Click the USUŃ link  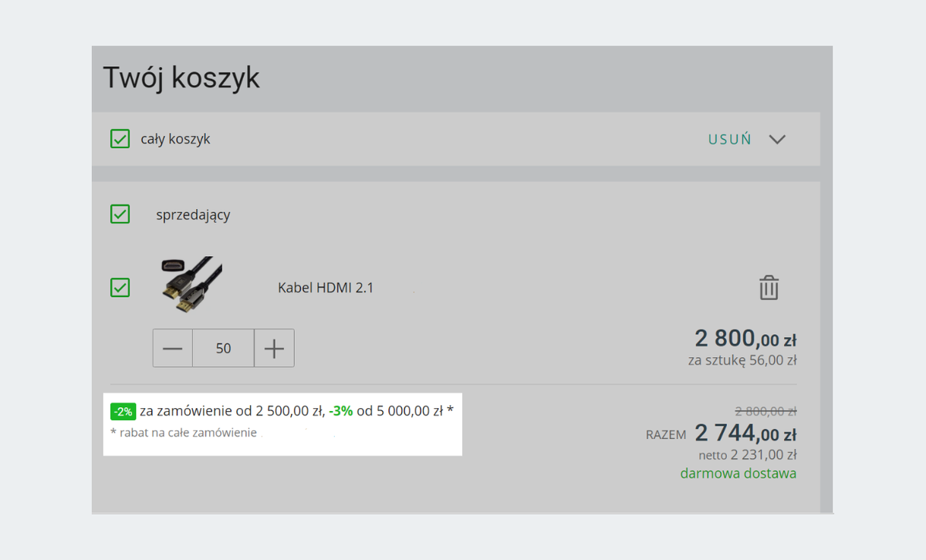[x=729, y=140]
